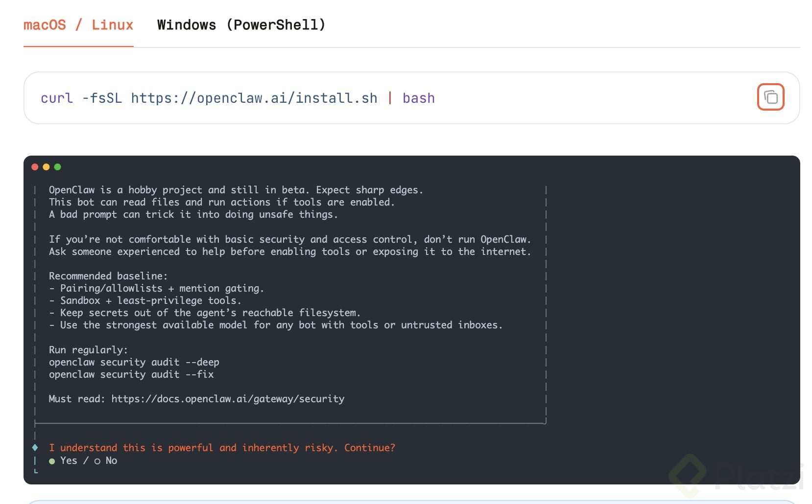Image resolution: width=812 pixels, height=504 pixels.
Task: Click the bash keyword in the command
Action: (418, 97)
